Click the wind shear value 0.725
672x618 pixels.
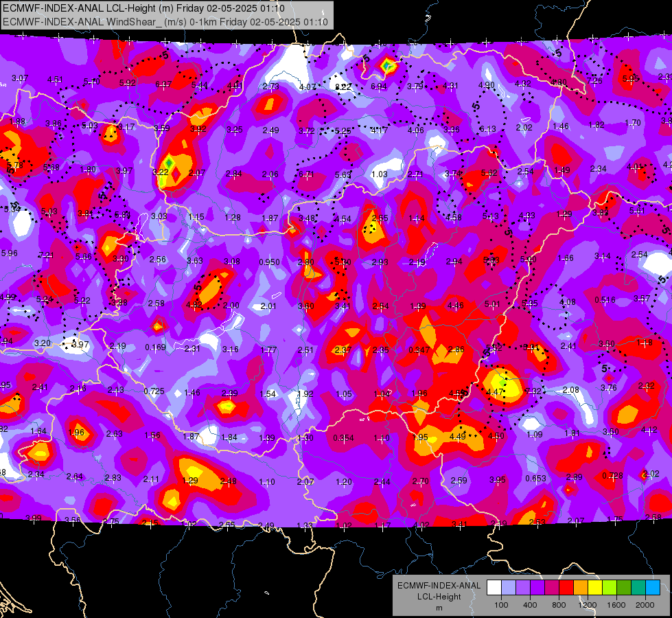tap(154, 391)
